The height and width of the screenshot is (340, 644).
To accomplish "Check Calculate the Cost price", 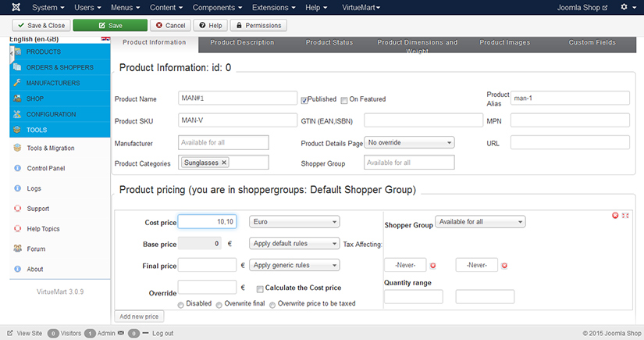I will [260, 288].
